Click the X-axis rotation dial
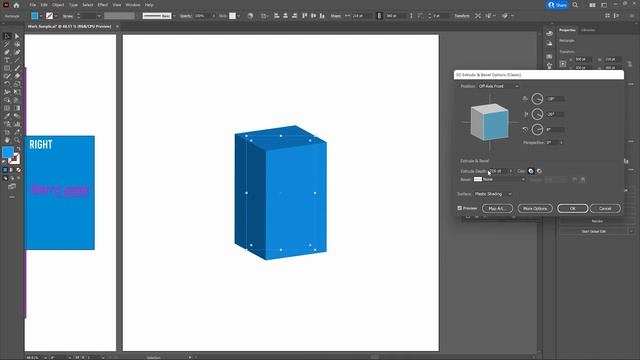 click(x=537, y=99)
